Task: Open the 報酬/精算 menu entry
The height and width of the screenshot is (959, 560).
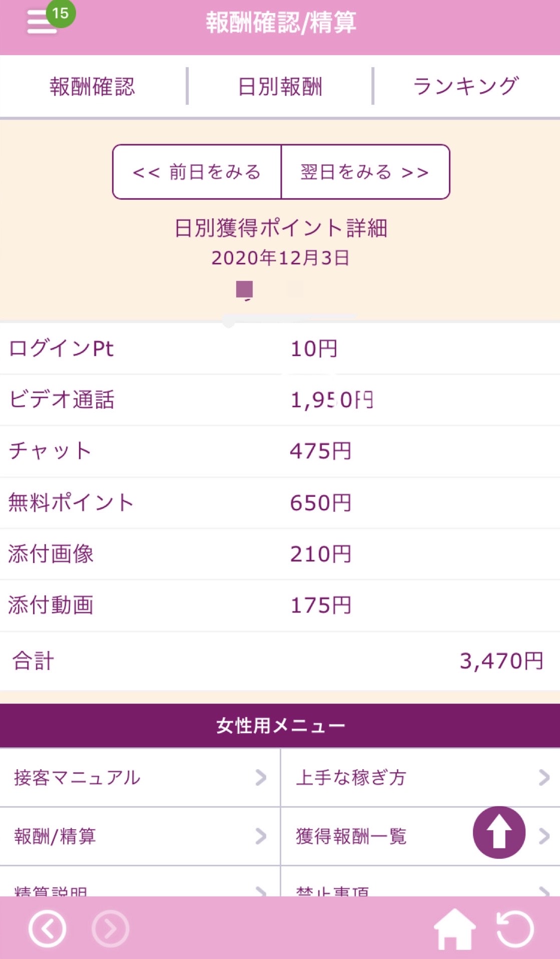Action: coord(55,836)
